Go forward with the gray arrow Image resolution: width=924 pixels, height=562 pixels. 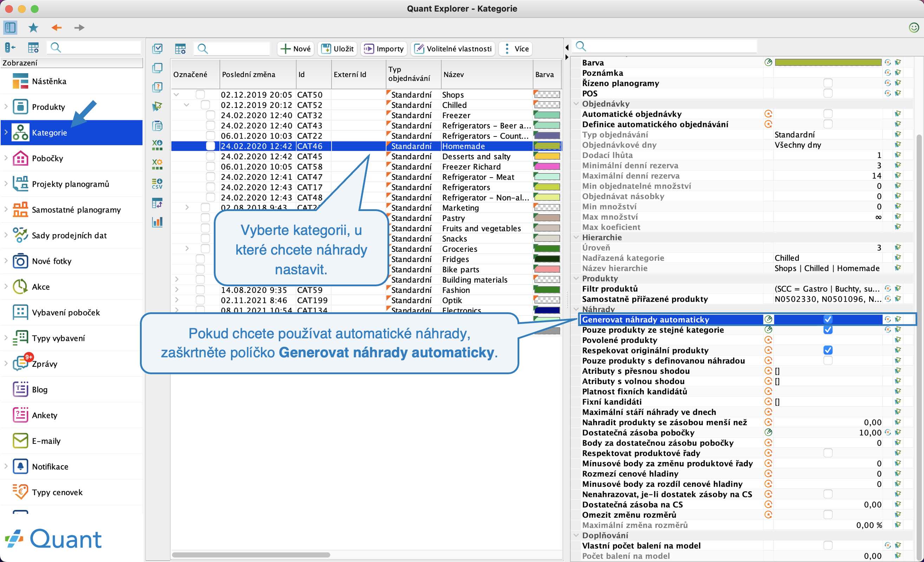click(79, 27)
